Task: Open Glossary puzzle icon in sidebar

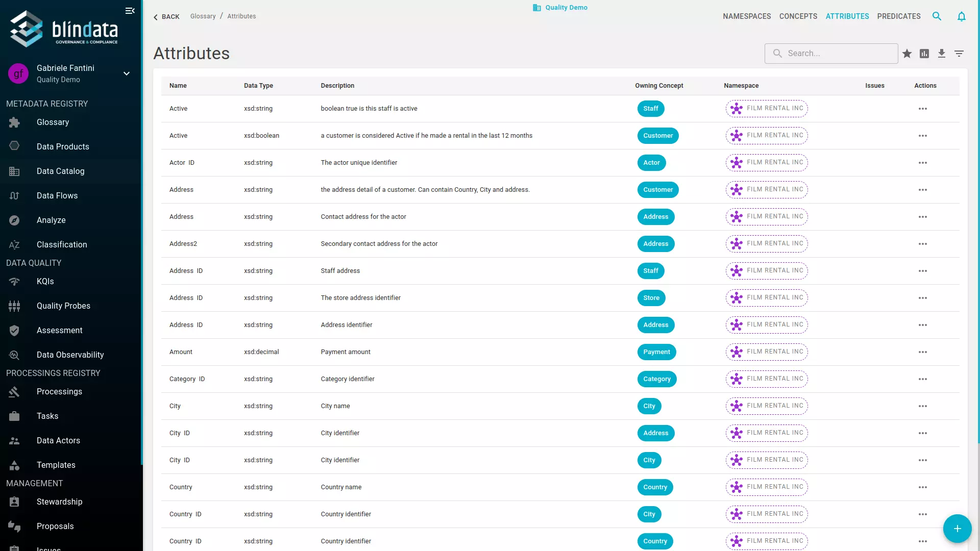Action: point(14,122)
